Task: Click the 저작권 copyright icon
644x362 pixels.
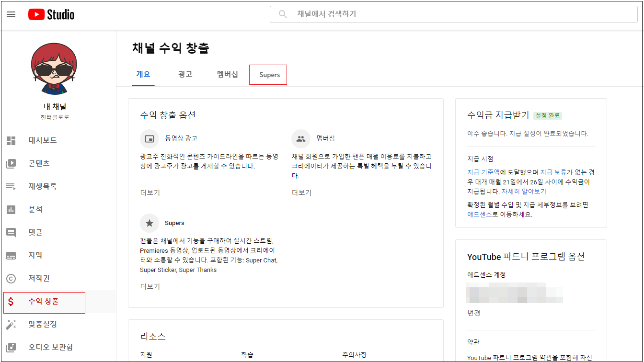Action: pos(11,278)
